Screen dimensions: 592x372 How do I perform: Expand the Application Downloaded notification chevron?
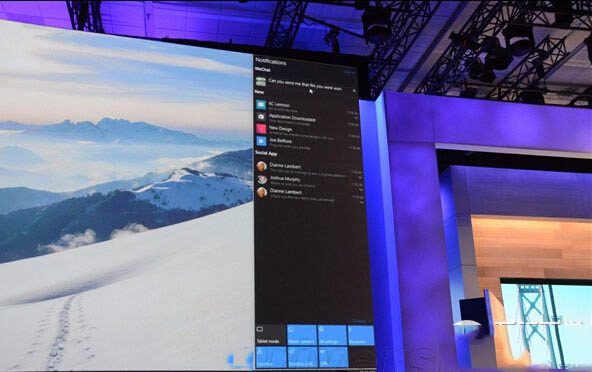[356, 118]
